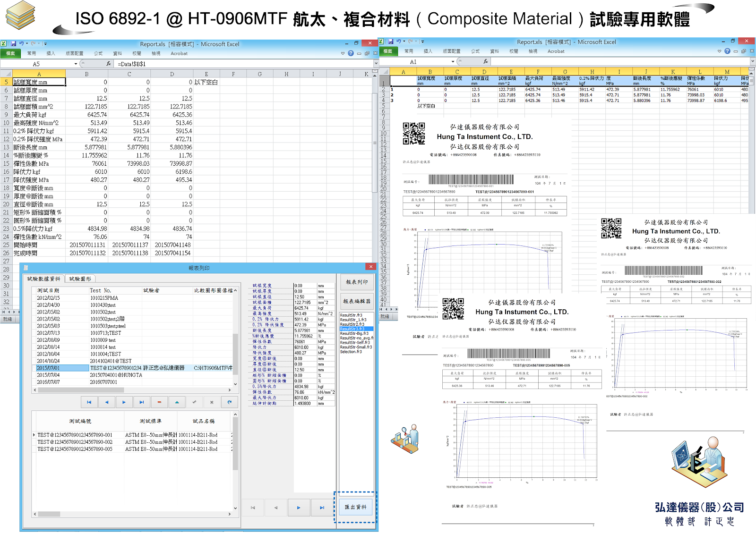This screenshot has height=533, width=756.
Task: Delete the current record with the red minus icon
Action: click(159, 402)
